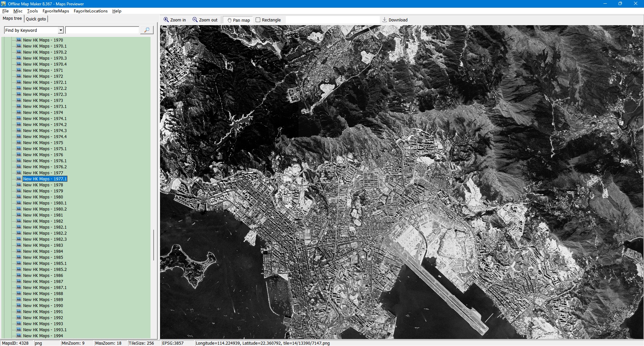The image size is (644, 346).
Task: Select New HK Maps - 1994
Action: tap(43, 336)
